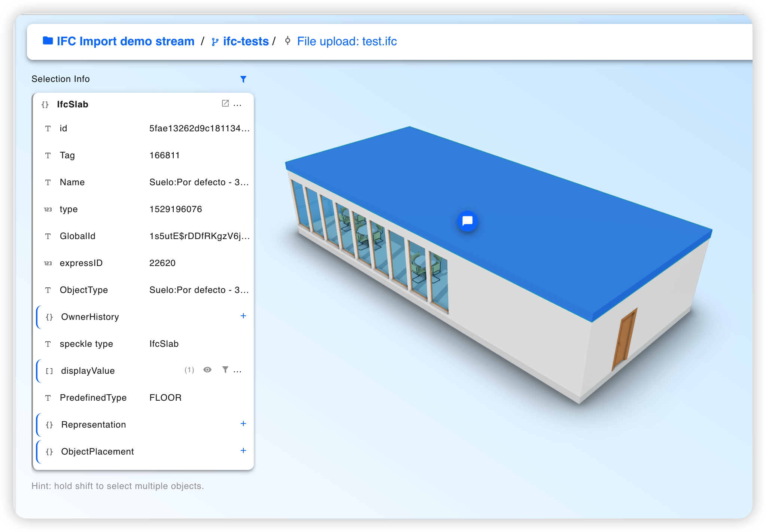Select the truncated GlobalId value
Image resolution: width=766 pixels, height=532 pixels.
point(199,236)
